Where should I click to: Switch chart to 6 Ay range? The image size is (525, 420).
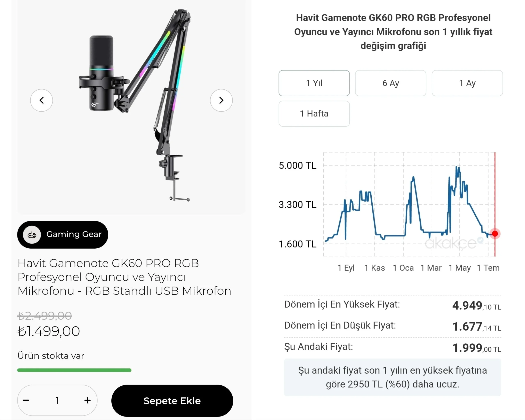[x=391, y=83]
